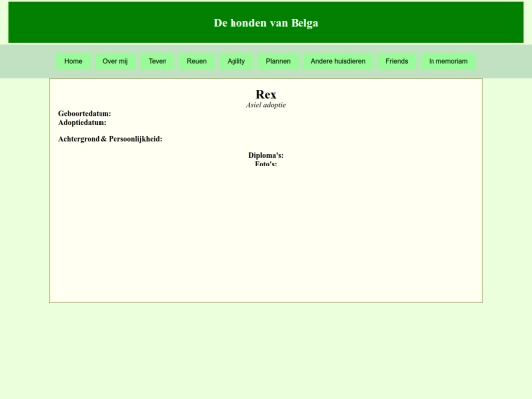This screenshot has width=532, height=399.
Task: Go to the Over mij page
Action: tap(115, 61)
